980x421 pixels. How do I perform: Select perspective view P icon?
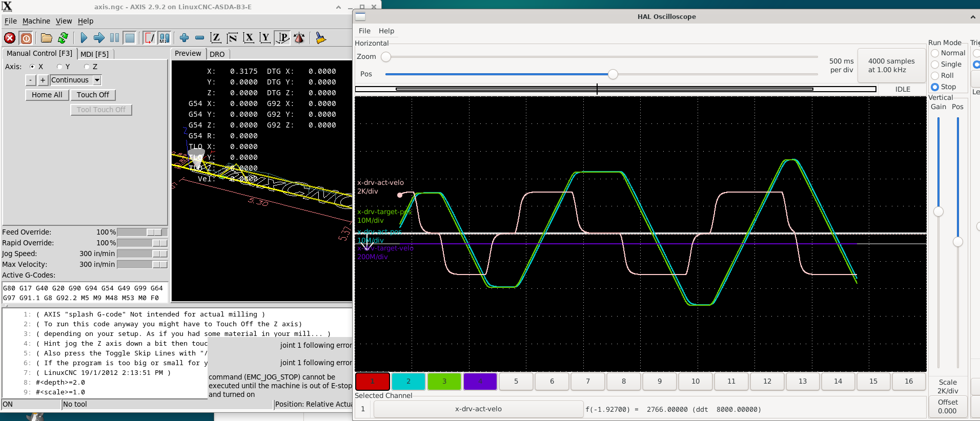(x=282, y=38)
